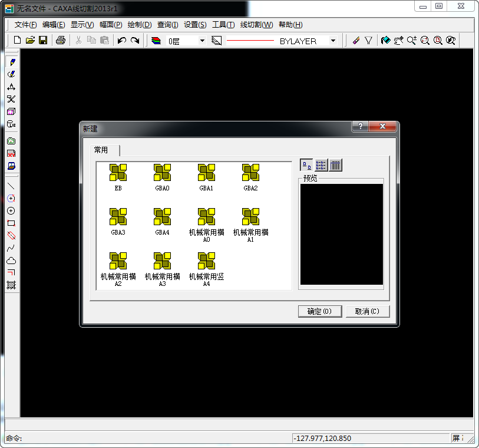Click the Redo arrow icon

coord(135,40)
